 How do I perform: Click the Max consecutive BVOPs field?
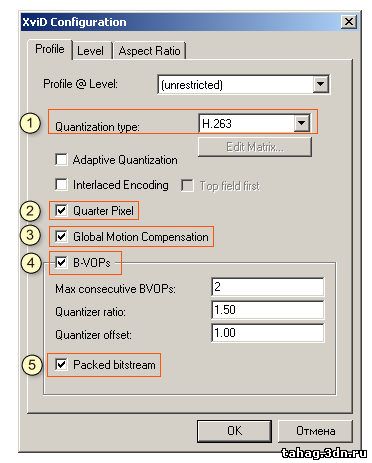tap(268, 287)
